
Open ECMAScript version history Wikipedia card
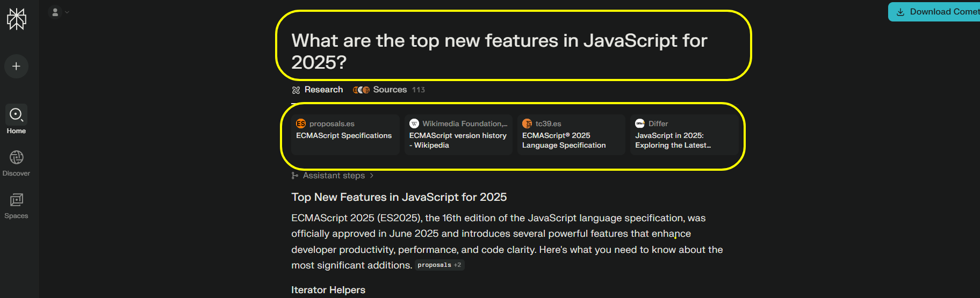[458, 140]
